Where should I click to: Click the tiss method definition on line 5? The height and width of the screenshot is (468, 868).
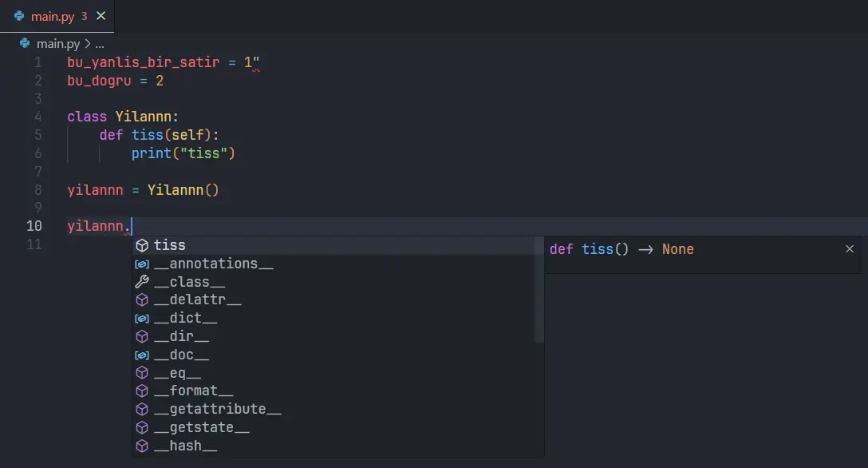click(148, 135)
